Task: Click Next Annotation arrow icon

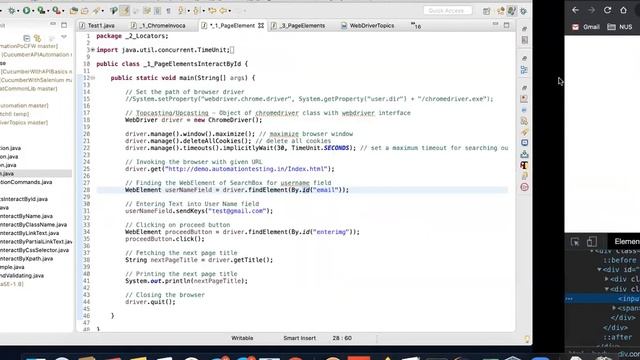Action: pyautogui.click(x=182, y=11)
